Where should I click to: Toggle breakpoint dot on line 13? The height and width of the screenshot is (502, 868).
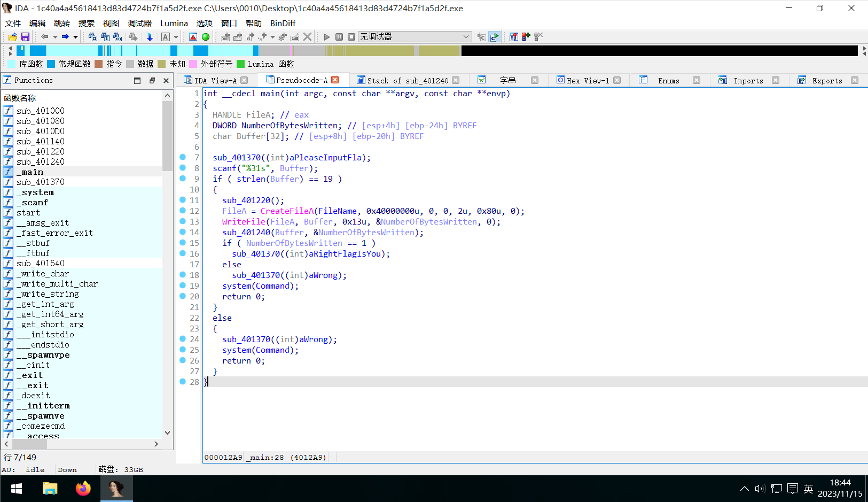coord(183,221)
